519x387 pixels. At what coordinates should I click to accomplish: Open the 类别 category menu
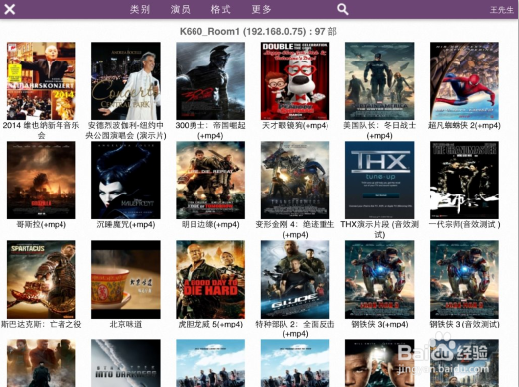pos(140,9)
